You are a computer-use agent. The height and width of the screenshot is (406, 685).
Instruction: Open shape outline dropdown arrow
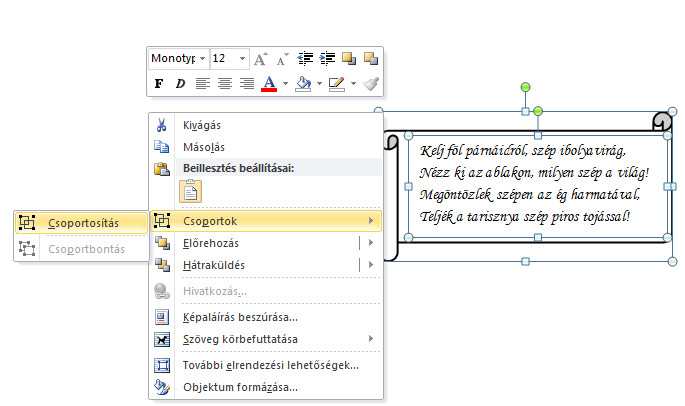pyautogui.click(x=353, y=83)
